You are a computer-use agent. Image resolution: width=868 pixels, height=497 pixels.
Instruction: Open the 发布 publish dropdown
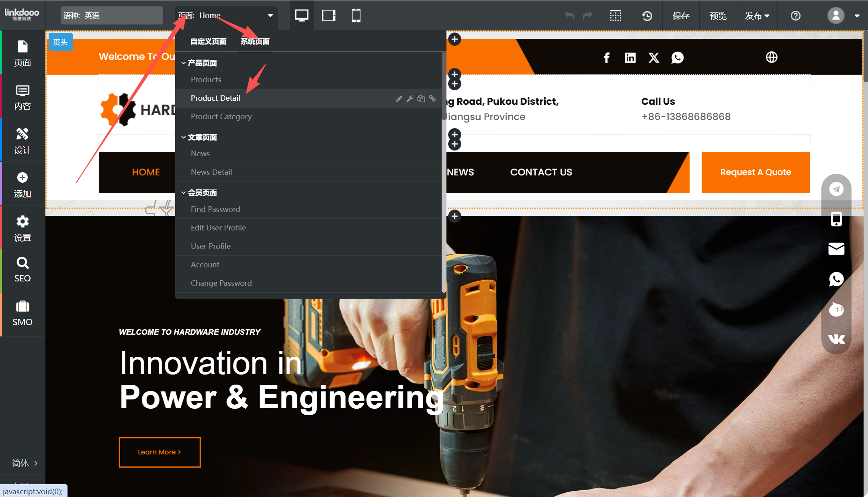click(x=757, y=16)
